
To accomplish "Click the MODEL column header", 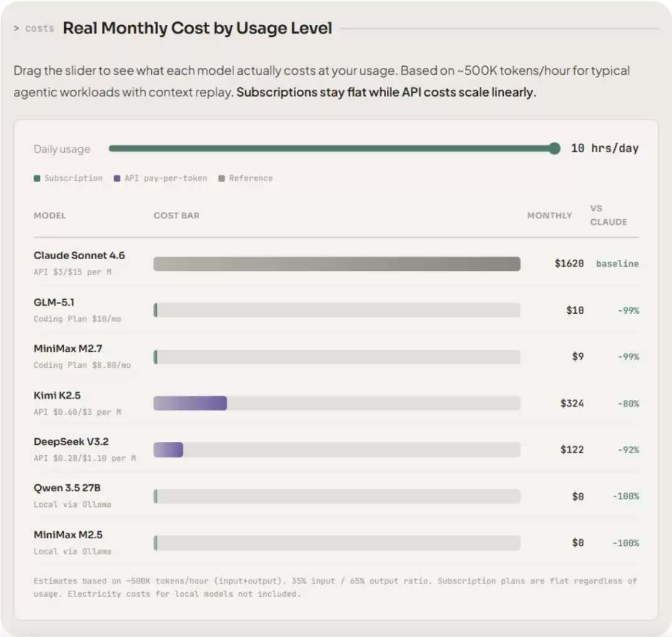I will pyautogui.click(x=50, y=215).
